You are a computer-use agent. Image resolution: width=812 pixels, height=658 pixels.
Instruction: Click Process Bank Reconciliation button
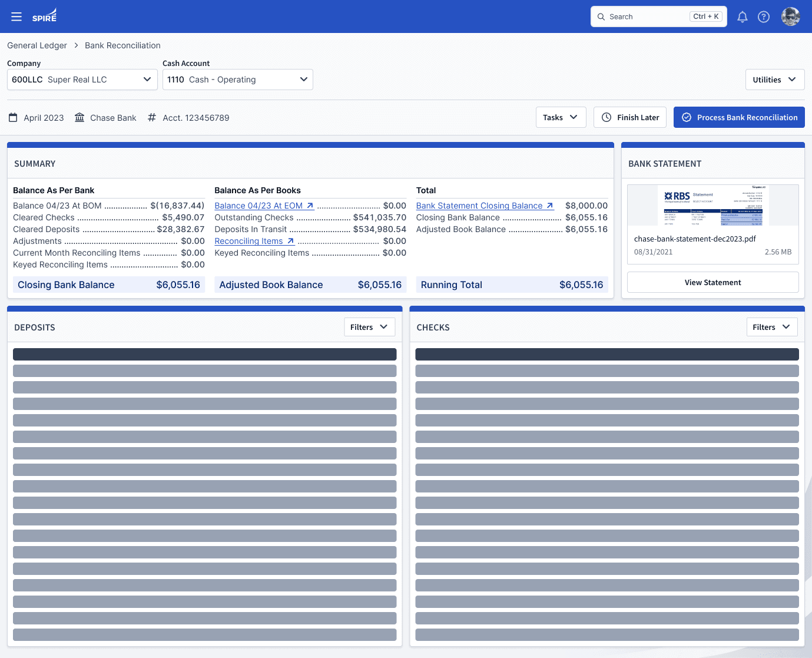pyautogui.click(x=739, y=117)
